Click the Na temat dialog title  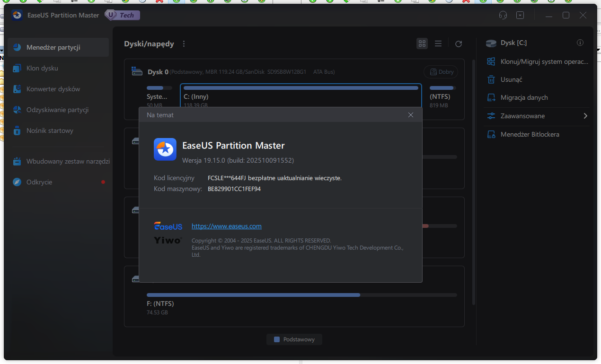pyautogui.click(x=160, y=115)
